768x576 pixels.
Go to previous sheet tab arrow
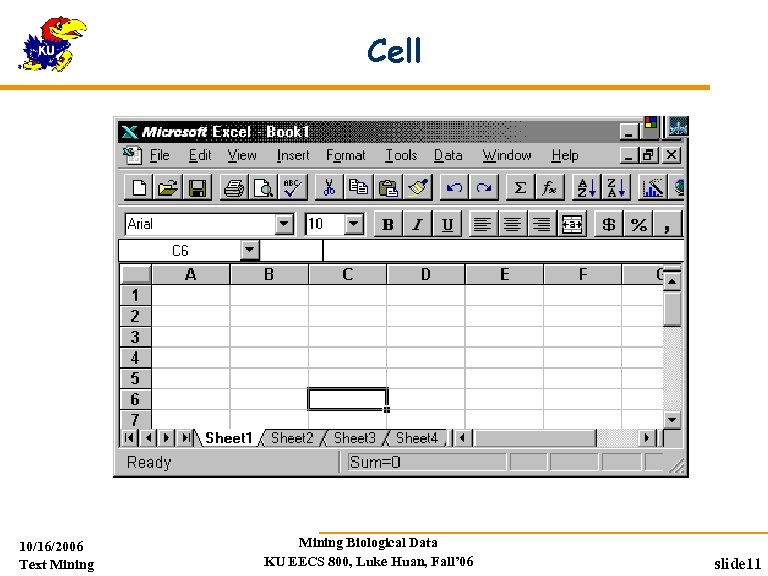coord(148,437)
